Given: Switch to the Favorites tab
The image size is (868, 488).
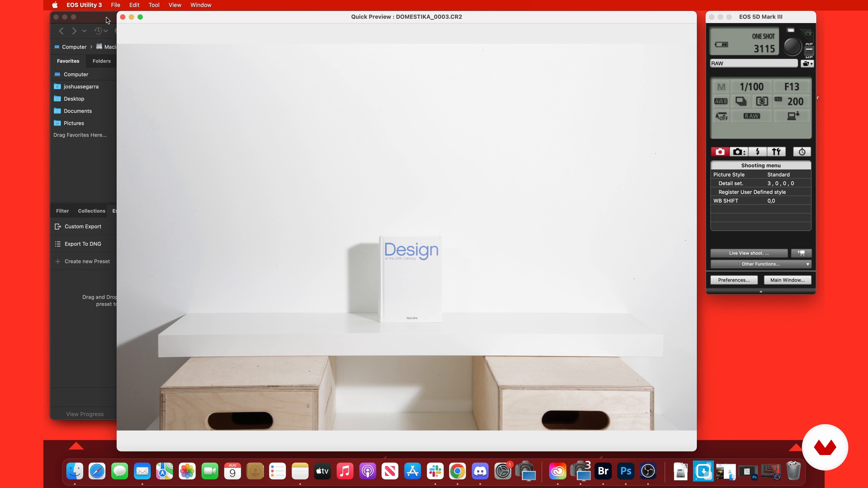Looking at the screenshot, I should [x=68, y=61].
